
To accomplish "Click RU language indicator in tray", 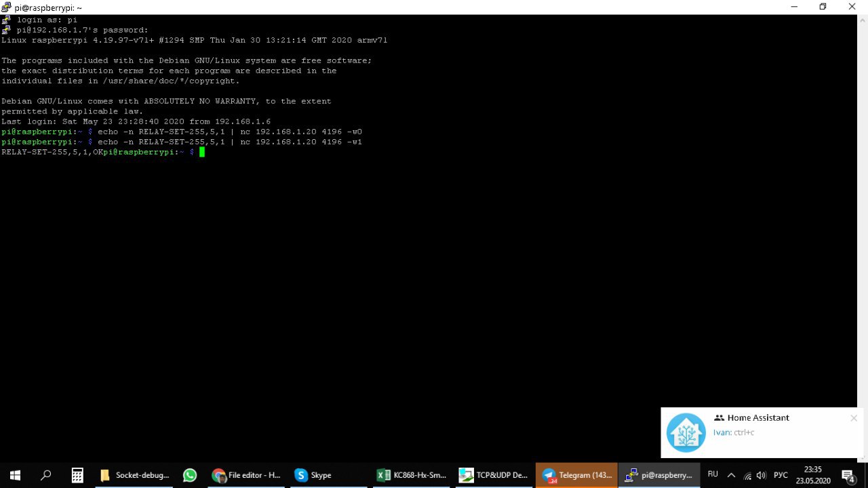I will coord(713,474).
